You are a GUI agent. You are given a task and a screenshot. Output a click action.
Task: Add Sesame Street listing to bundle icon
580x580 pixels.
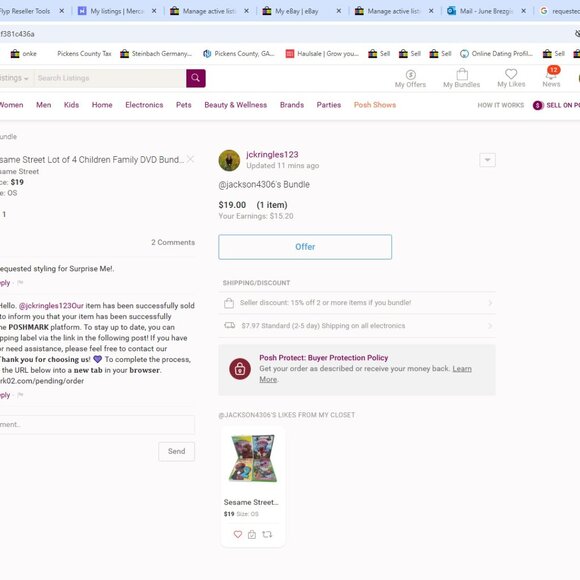point(252,534)
